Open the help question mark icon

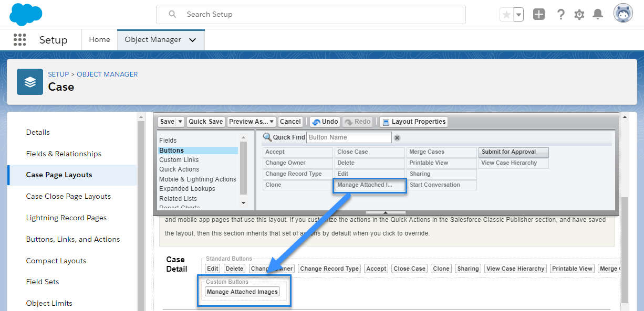[560, 14]
